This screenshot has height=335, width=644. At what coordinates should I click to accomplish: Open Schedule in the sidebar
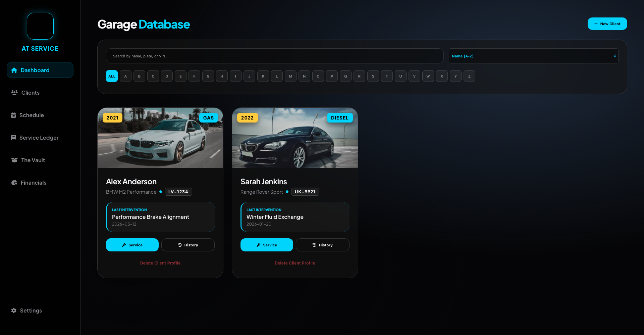click(x=40, y=115)
